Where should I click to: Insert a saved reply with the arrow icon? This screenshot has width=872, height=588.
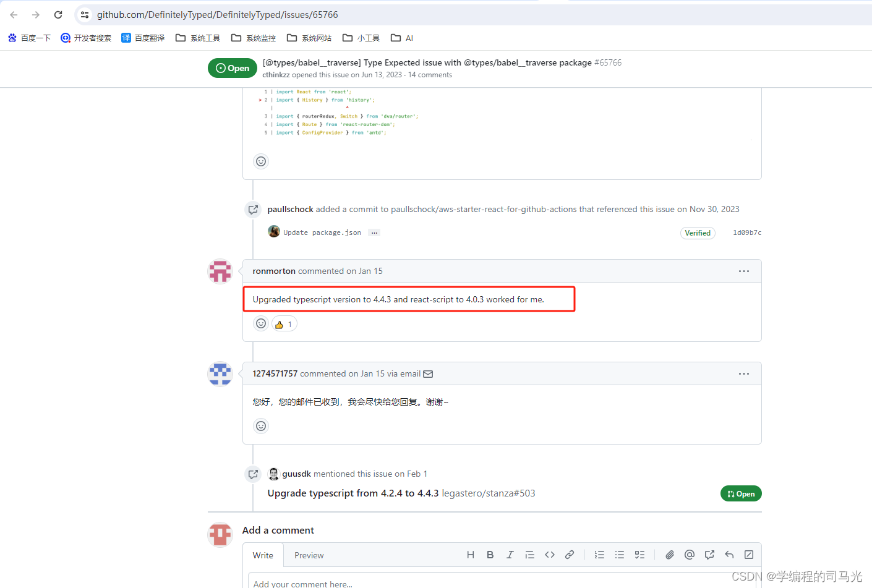(x=729, y=555)
